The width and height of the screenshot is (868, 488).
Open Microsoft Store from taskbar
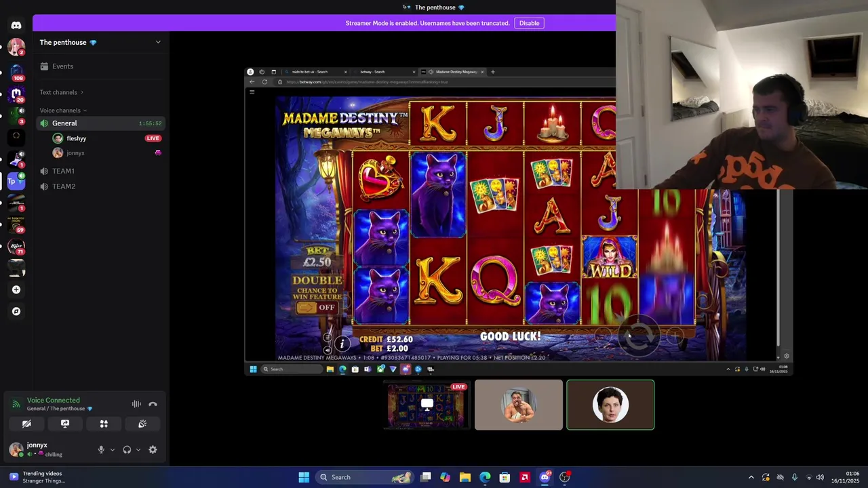point(505,477)
